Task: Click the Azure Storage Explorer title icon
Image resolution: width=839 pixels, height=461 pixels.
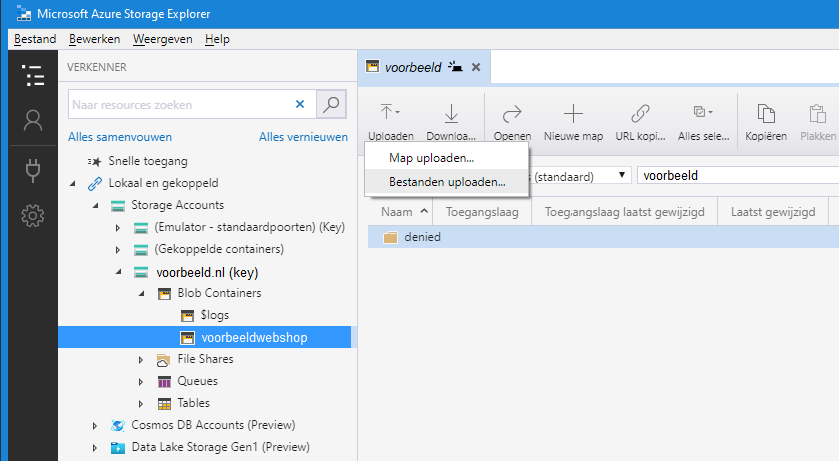Action: click(x=24, y=14)
